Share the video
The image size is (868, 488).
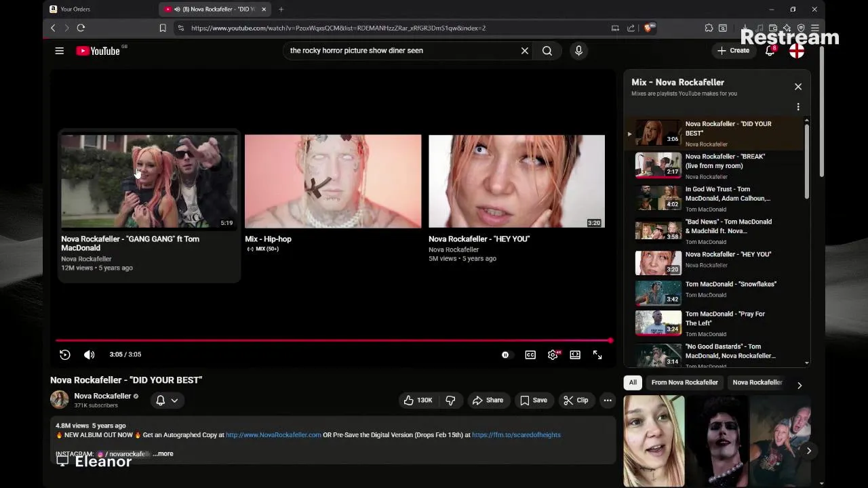(488, 401)
